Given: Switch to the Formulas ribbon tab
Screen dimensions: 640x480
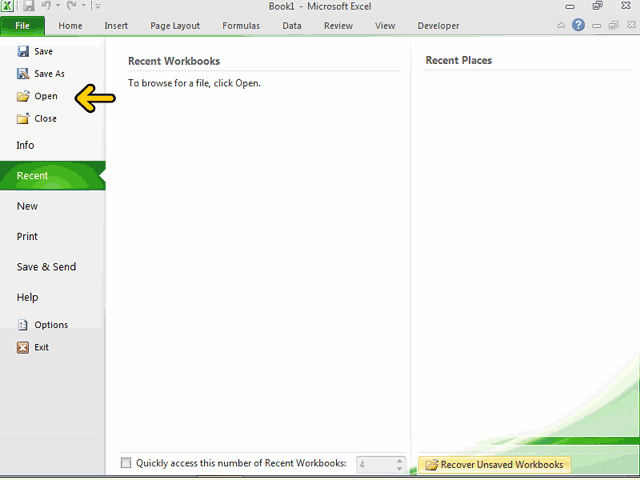Looking at the screenshot, I should 241,26.
